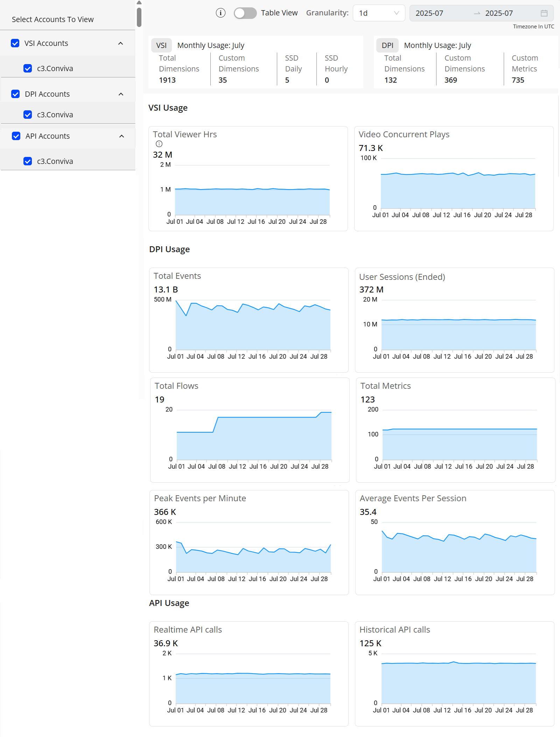Click the info icon beside Table View toggle
Viewport: 560px width, 738px height.
220,13
